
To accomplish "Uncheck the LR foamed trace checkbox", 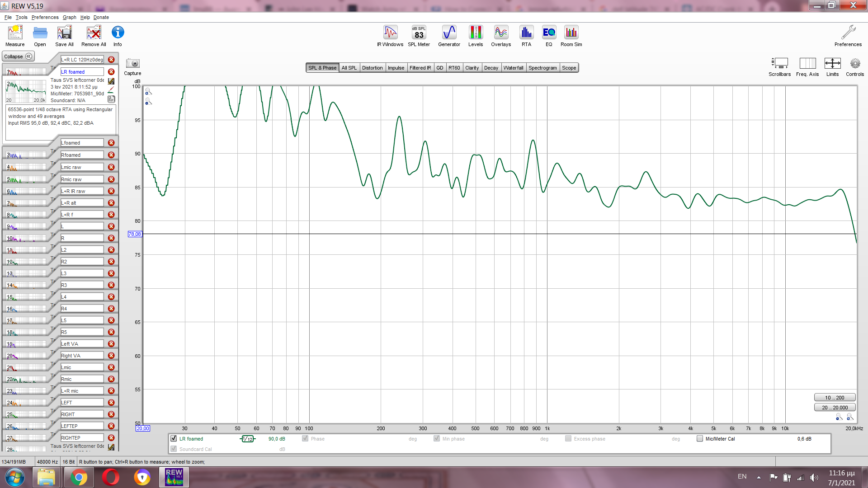I will pos(174,438).
